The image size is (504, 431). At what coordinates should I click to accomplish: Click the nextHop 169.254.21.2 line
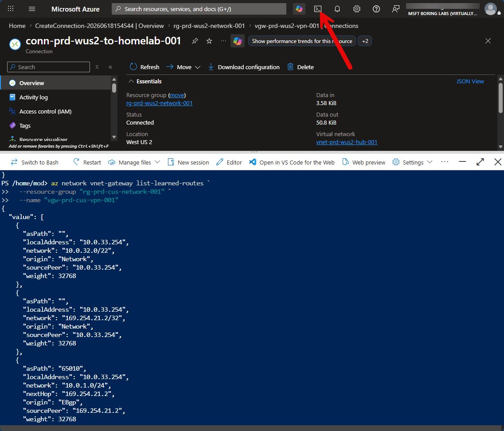[69, 394]
